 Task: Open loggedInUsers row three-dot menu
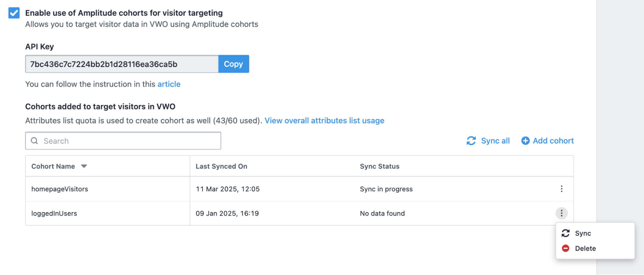point(562,213)
